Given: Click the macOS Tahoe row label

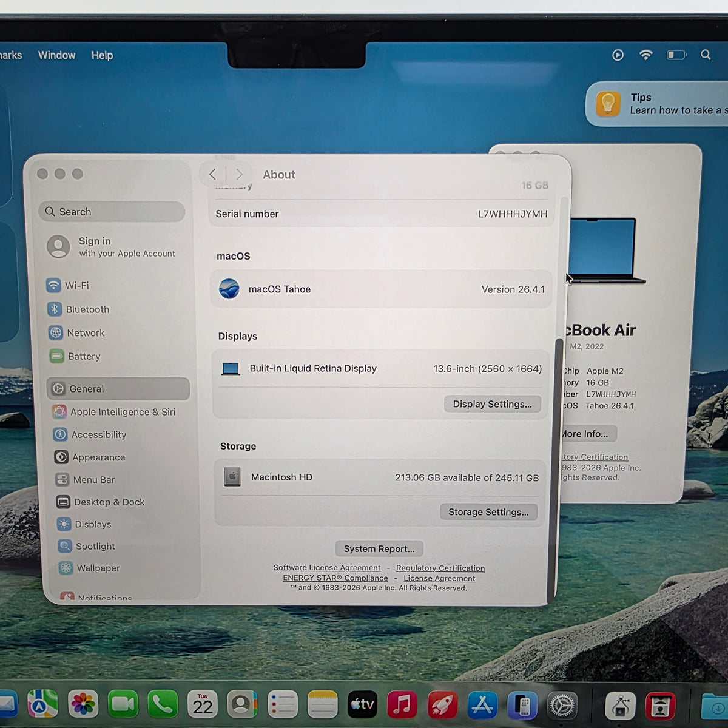Looking at the screenshot, I should point(279,289).
